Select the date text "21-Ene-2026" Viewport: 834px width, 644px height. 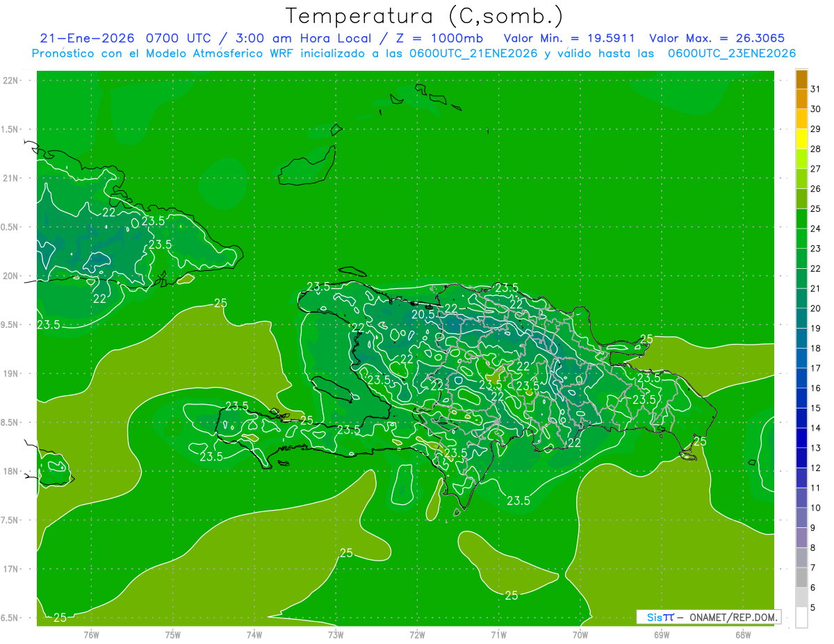click(x=87, y=38)
